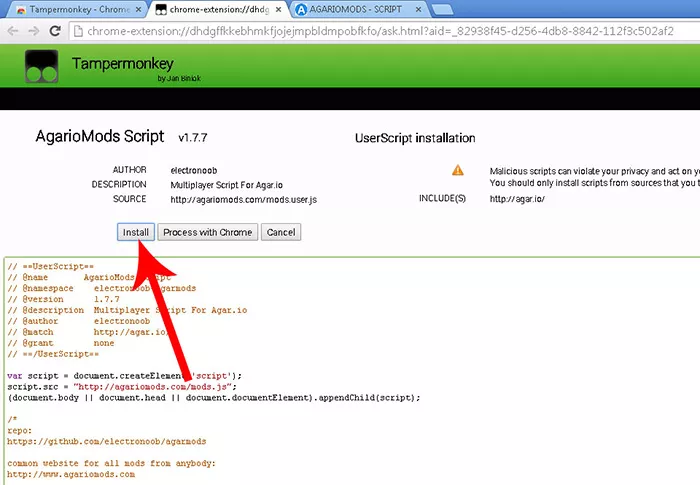Click the github.com/electronoob/agarmods line in code

pos(107,442)
